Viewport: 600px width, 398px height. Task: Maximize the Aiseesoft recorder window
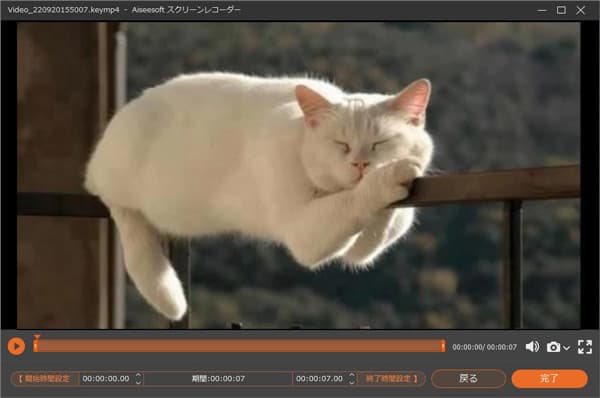561,10
